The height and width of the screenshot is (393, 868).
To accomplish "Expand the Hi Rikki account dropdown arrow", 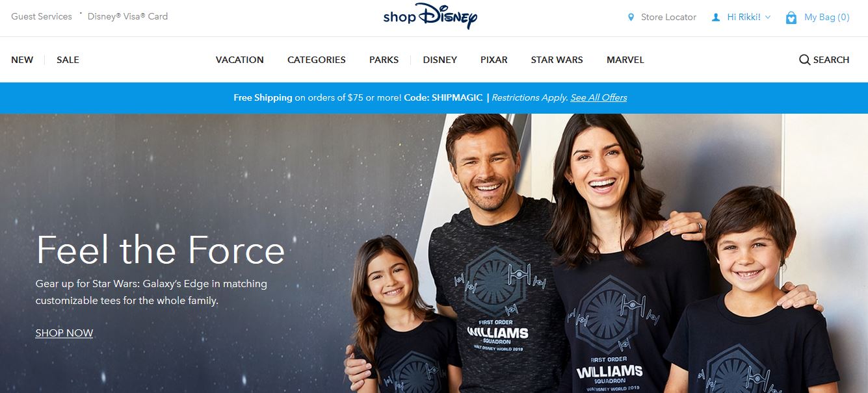I will click(x=768, y=18).
